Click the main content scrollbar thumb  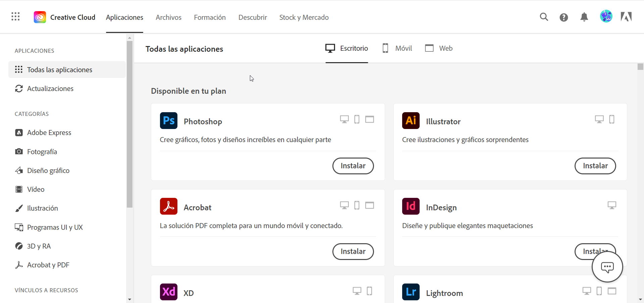(640, 67)
